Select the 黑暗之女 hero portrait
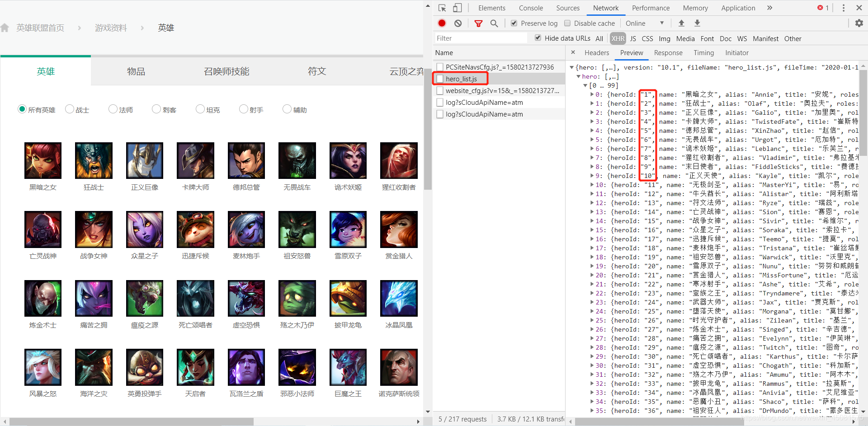Image resolution: width=868 pixels, height=426 pixels. point(43,160)
